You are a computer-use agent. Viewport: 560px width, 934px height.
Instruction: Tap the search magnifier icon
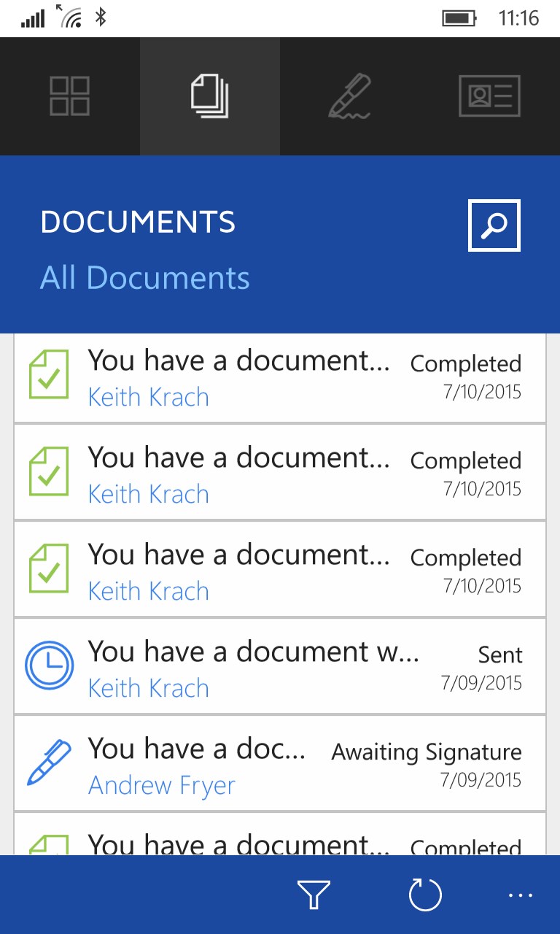[x=494, y=225]
